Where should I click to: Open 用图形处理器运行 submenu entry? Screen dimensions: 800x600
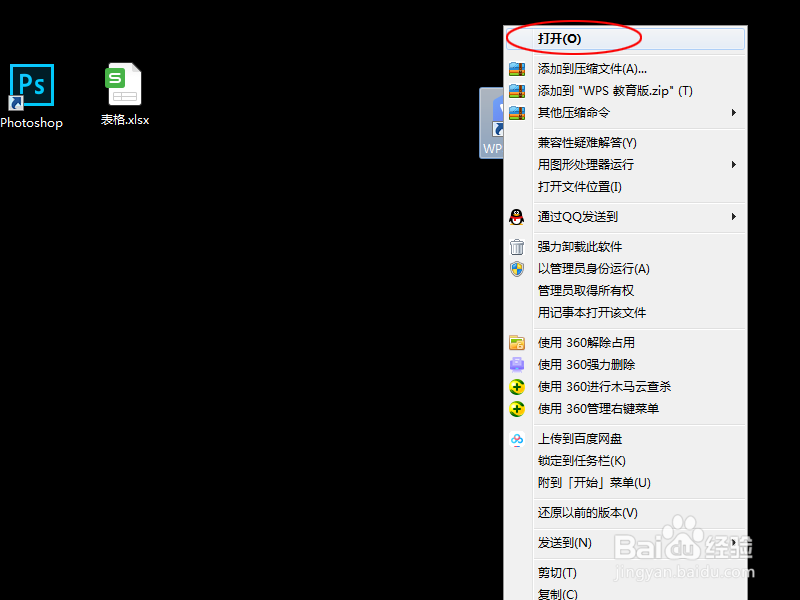coord(625,165)
